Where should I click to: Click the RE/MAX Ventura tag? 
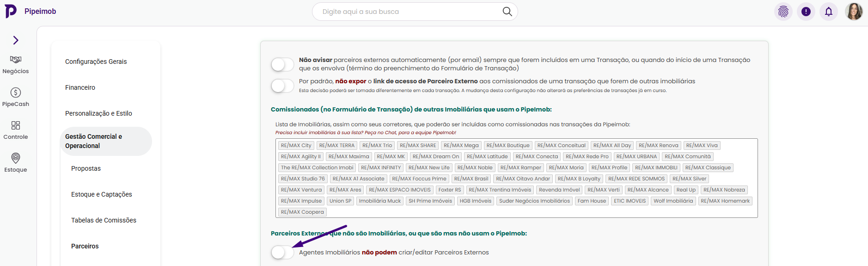coord(301,190)
